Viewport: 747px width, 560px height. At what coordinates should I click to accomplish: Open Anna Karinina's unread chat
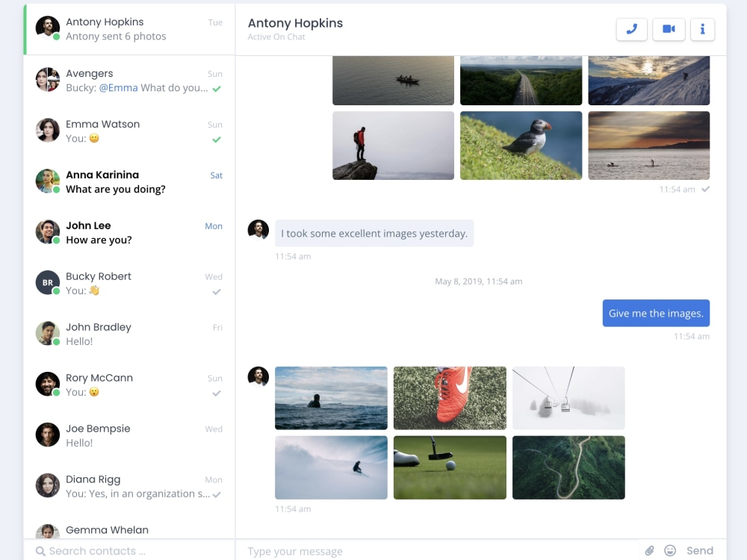(129, 181)
